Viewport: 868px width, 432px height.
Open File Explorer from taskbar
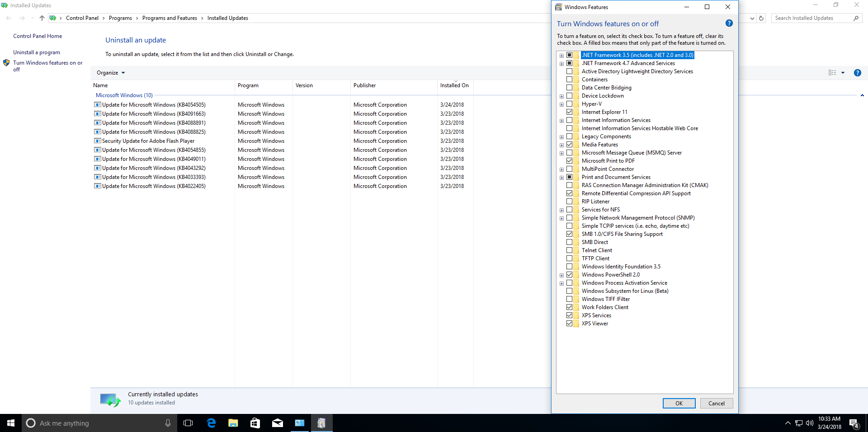233,423
